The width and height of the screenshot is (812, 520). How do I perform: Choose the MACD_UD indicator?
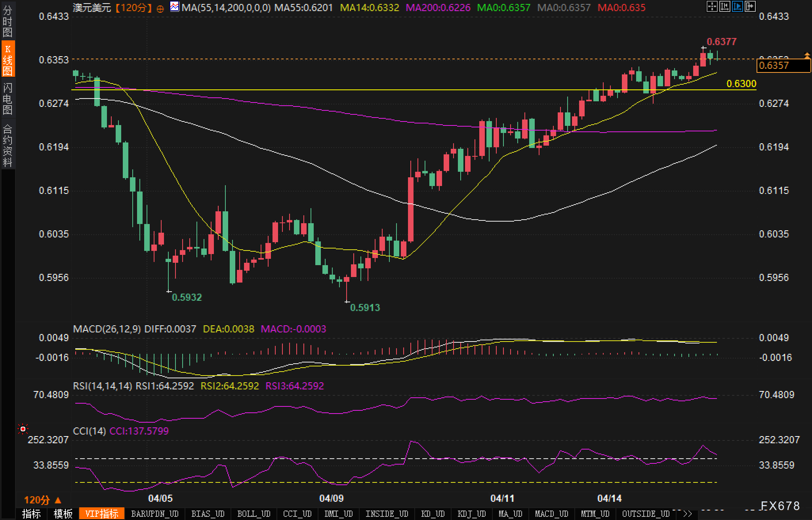click(551, 514)
